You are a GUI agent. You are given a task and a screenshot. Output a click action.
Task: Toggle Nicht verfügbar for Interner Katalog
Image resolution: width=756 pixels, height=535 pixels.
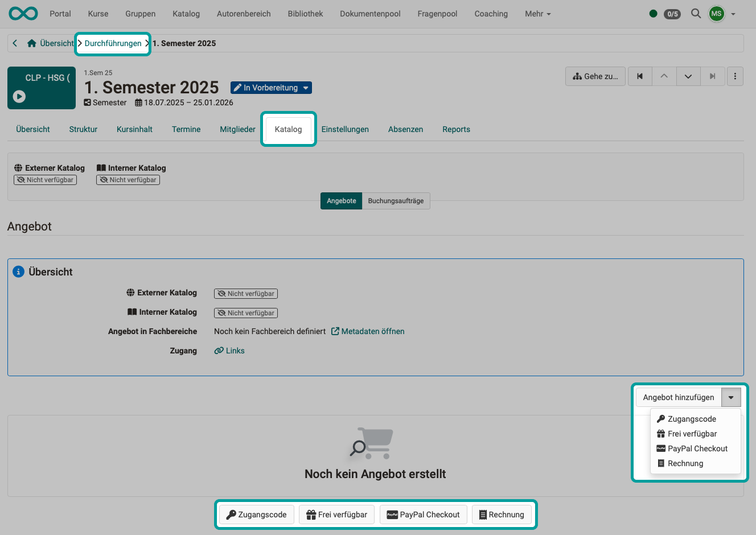128,179
